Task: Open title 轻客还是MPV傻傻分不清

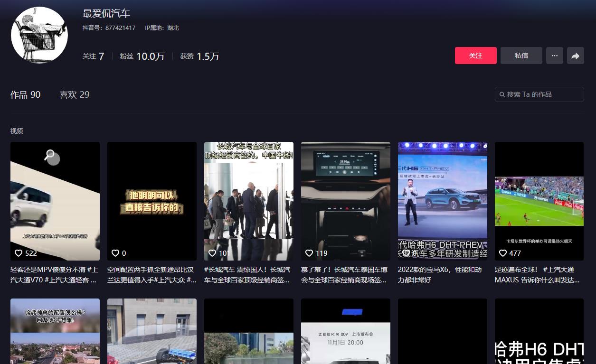Action: click(x=55, y=275)
